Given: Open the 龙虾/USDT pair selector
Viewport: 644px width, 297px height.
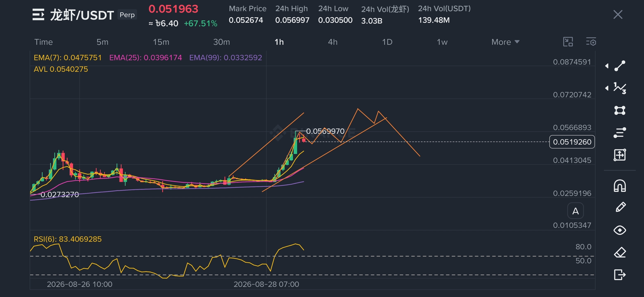Looking at the screenshot, I should pyautogui.click(x=82, y=15).
